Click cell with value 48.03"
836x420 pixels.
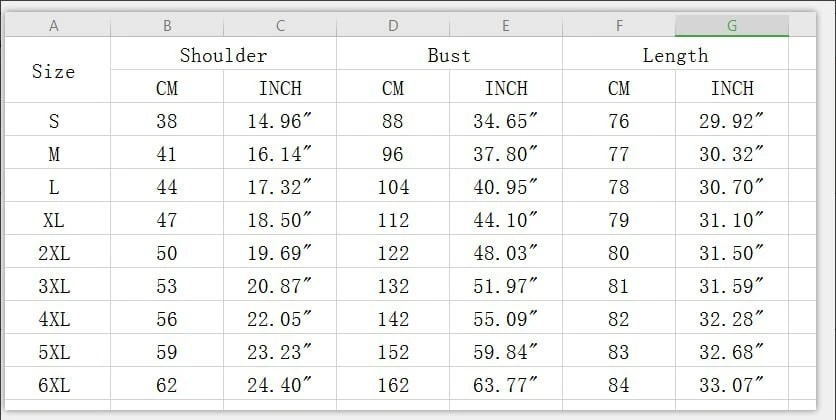coord(506,253)
